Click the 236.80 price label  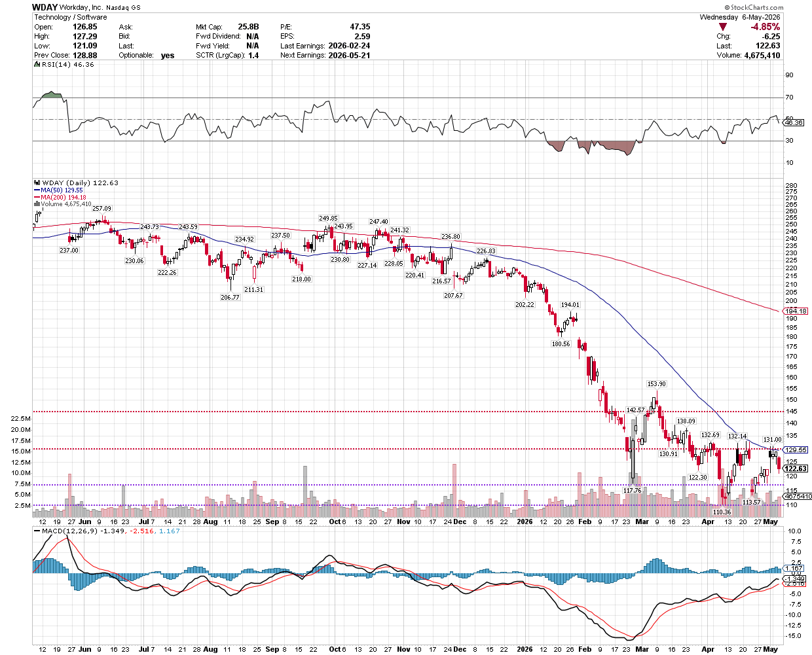coord(451,237)
